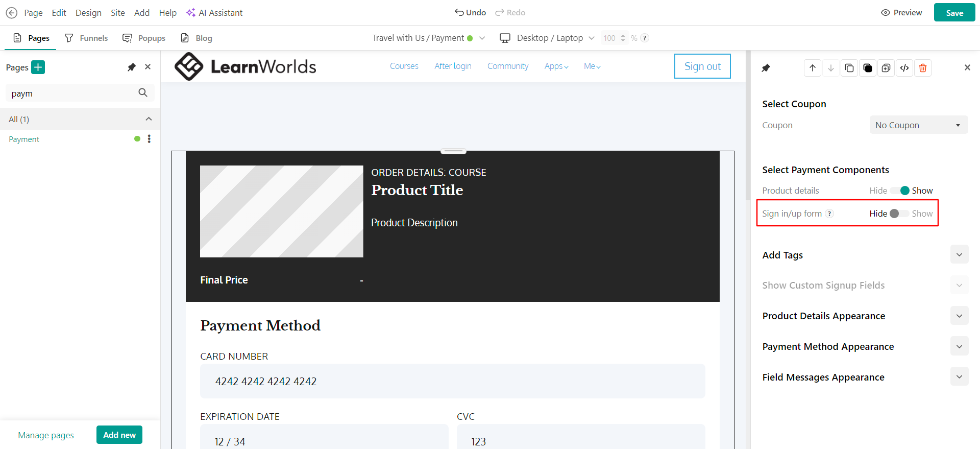The height and width of the screenshot is (449, 980).
Task: Open the Coupon dropdown
Action: [919, 125]
